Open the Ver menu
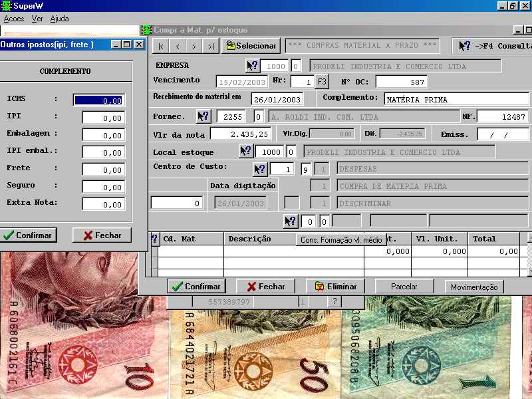The width and height of the screenshot is (532, 399). tap(37, 19)
